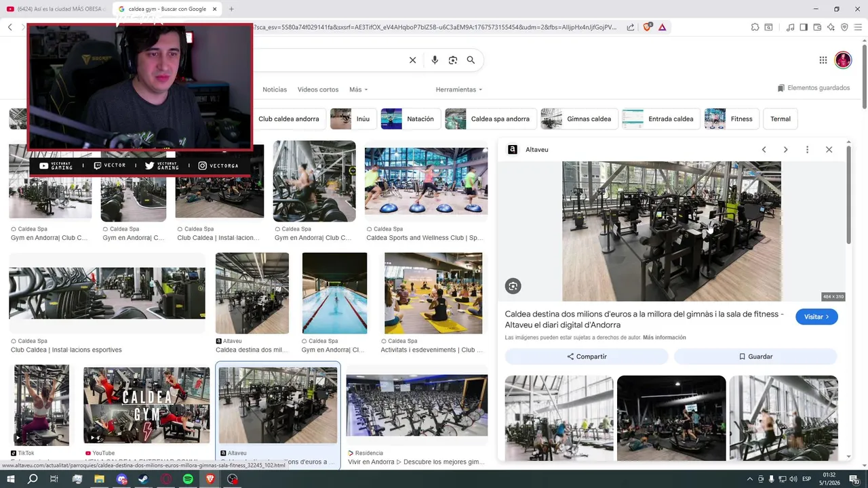Open a new browser tab
Viewport: 868px width, 488px height.
coord(231,9)
